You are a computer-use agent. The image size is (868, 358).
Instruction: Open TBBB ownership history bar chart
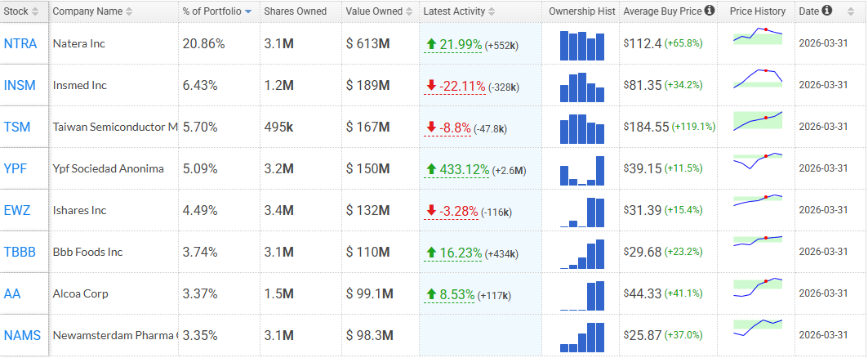pyautogui.click(x=582, y=254)
